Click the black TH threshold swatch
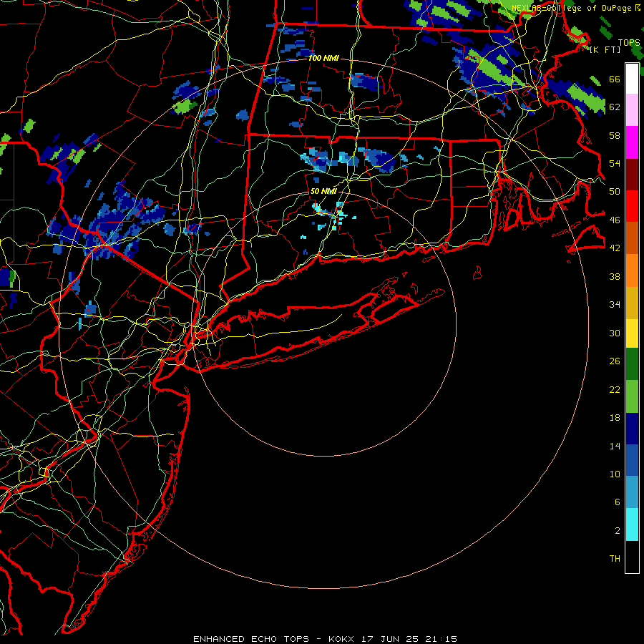 (632, 557)
